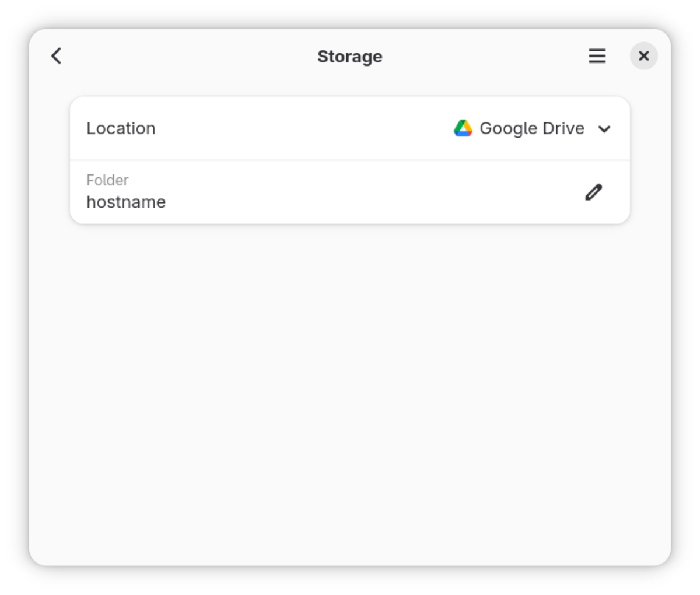Click the Storage title in header

[x=349, y=57]
